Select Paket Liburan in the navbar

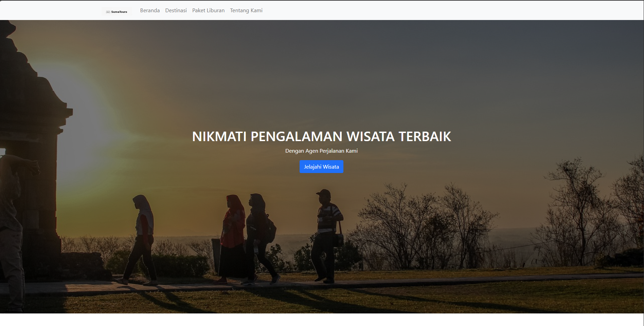point(208,11)
